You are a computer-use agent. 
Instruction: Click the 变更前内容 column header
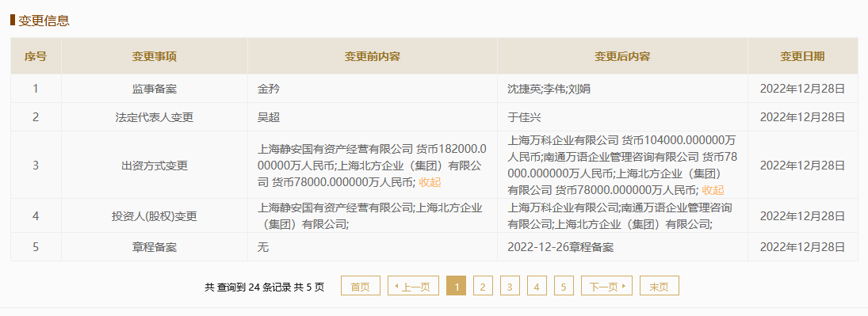(373, 56)
